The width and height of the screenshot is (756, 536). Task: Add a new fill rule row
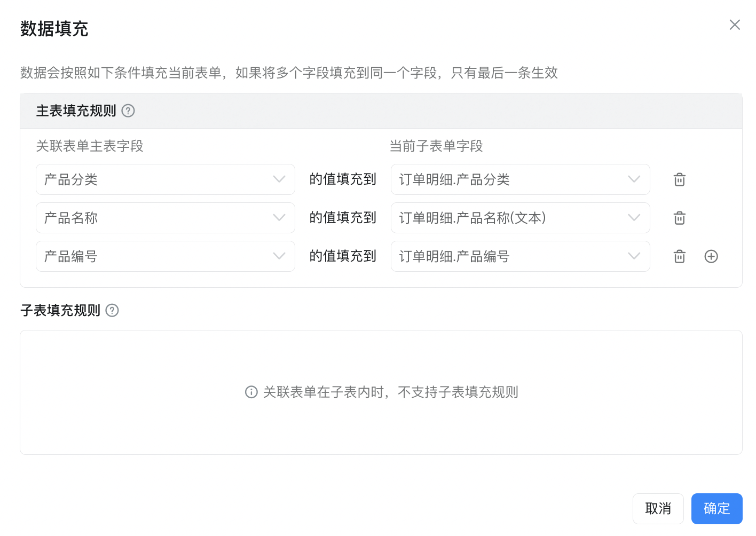pos(711,256)
